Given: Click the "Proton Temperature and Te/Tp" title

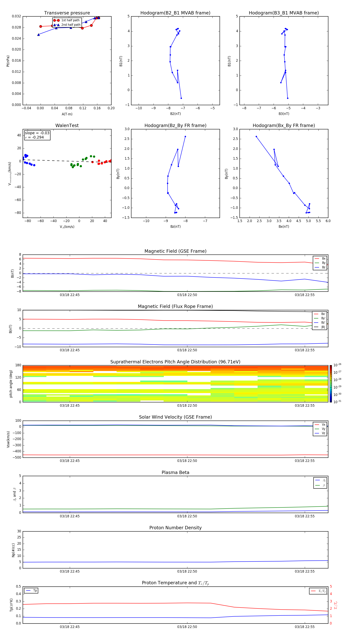Looking at the screenshot, I should [x=175, y=583].
